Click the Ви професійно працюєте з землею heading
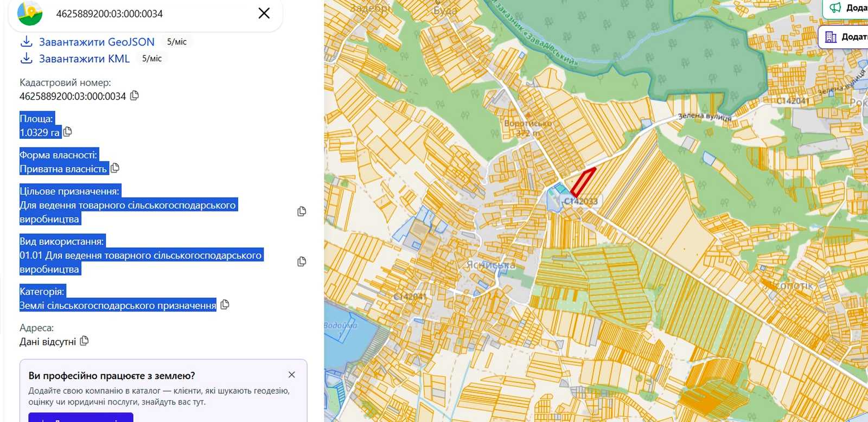The height and width of the screenshot is (422, 868). pyautogui.click(x=112, y=375)
